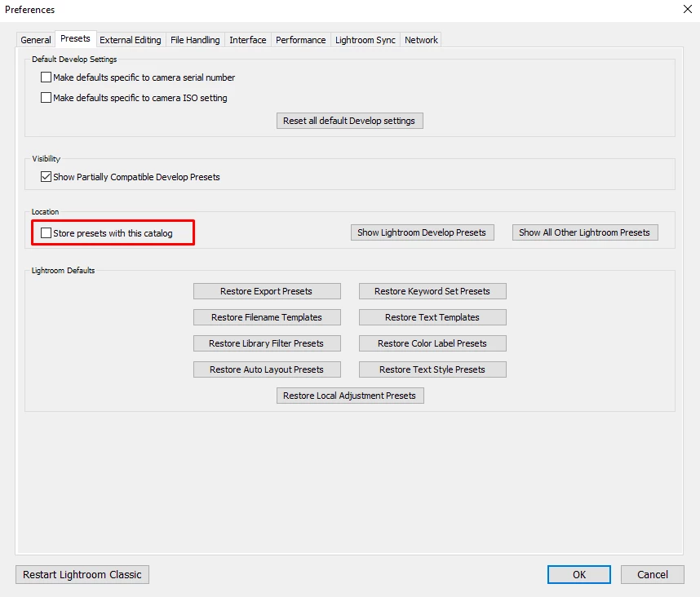Restore Export Presets
700x597 pixels.
(267, 291)
